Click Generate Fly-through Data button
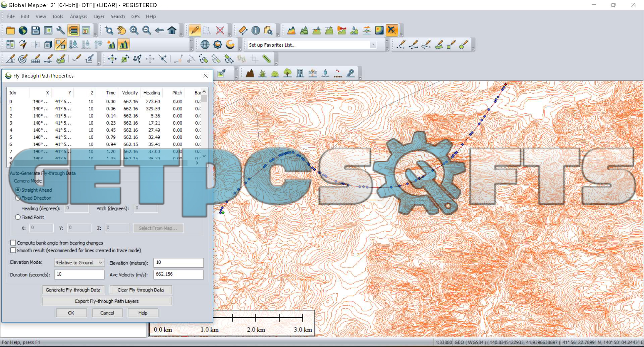The width and height of the screenshot is (644, 347). 73,290
